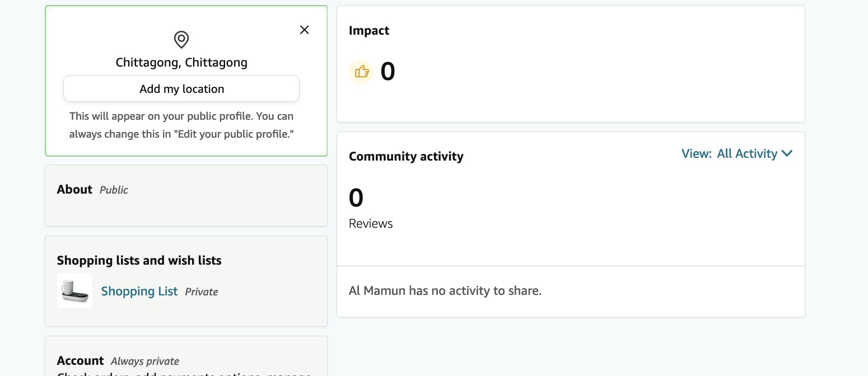This screenshot has height=376, width=868.
Task: Click the Public label beside About
Action: [114, 190]
